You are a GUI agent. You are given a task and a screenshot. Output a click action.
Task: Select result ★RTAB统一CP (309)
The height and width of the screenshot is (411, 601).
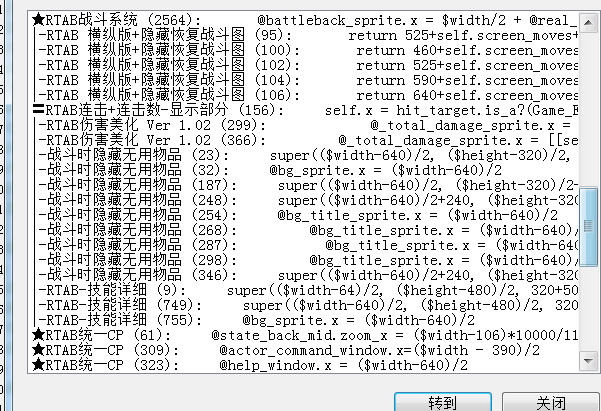[304, 350]
